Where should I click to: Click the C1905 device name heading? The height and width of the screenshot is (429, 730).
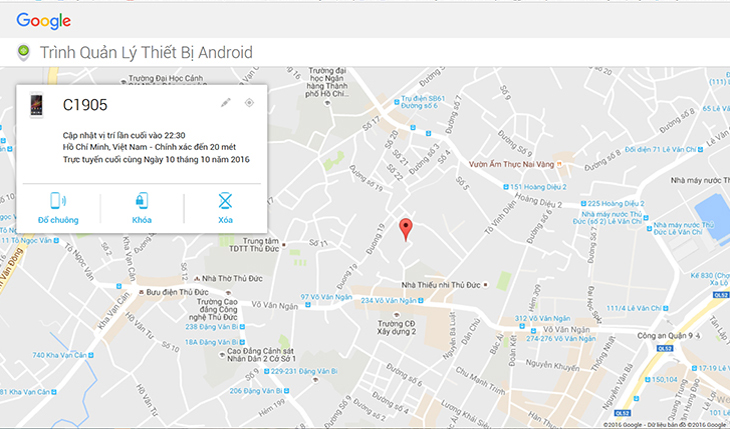85,105
